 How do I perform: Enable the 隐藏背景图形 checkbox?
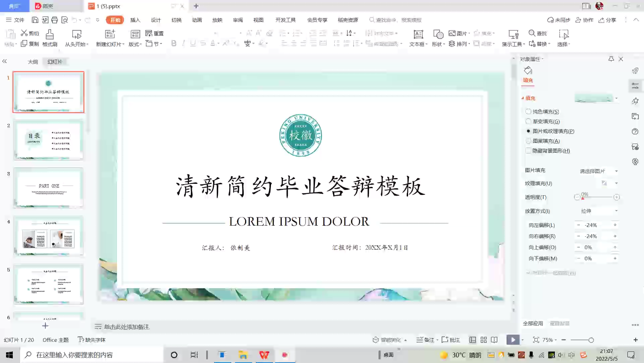(x=528, y=151)
